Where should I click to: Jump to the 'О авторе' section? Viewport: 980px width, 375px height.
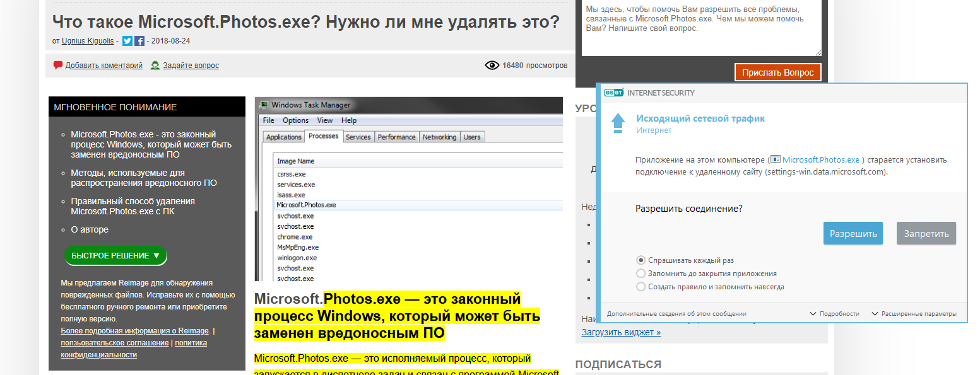click(90, 229)
